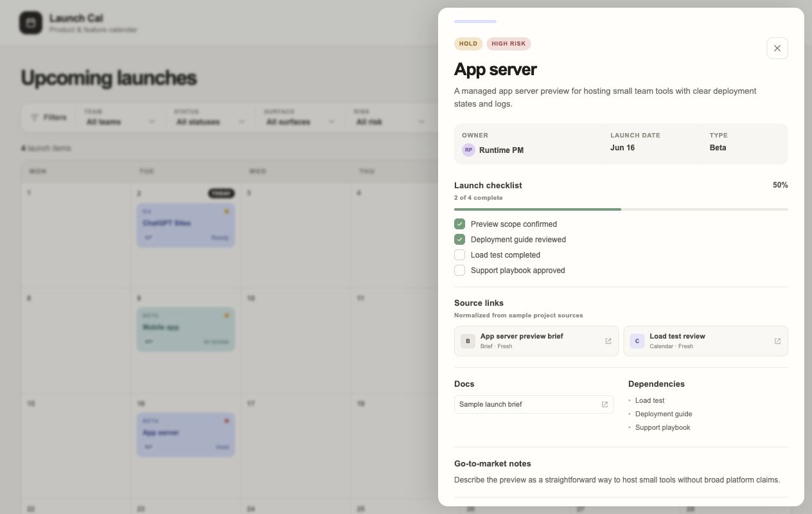Click the C badge icon on calendar card
This screenshot has height=514, width=812.
click(637, 341)
